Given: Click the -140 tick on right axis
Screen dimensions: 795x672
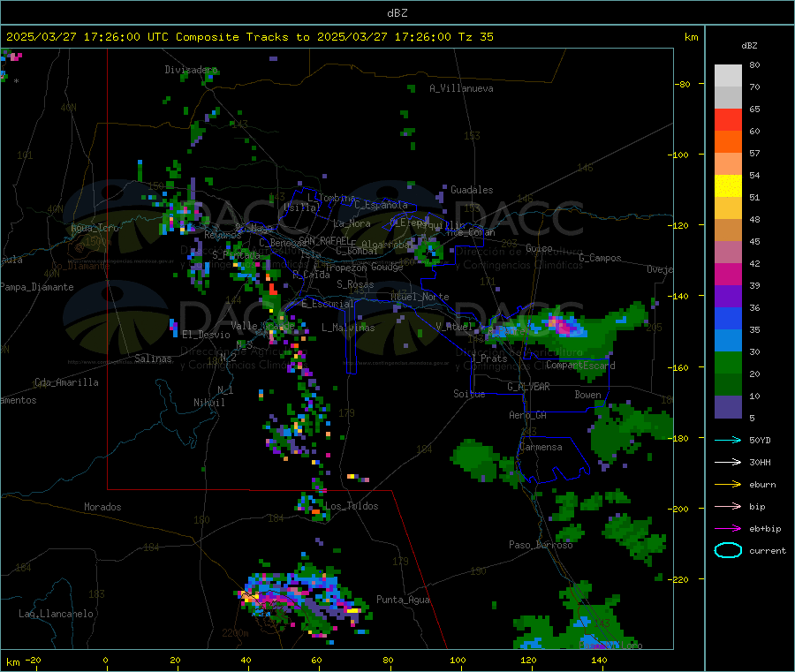Looking at the screenshot, I should [x=680, y=296].
